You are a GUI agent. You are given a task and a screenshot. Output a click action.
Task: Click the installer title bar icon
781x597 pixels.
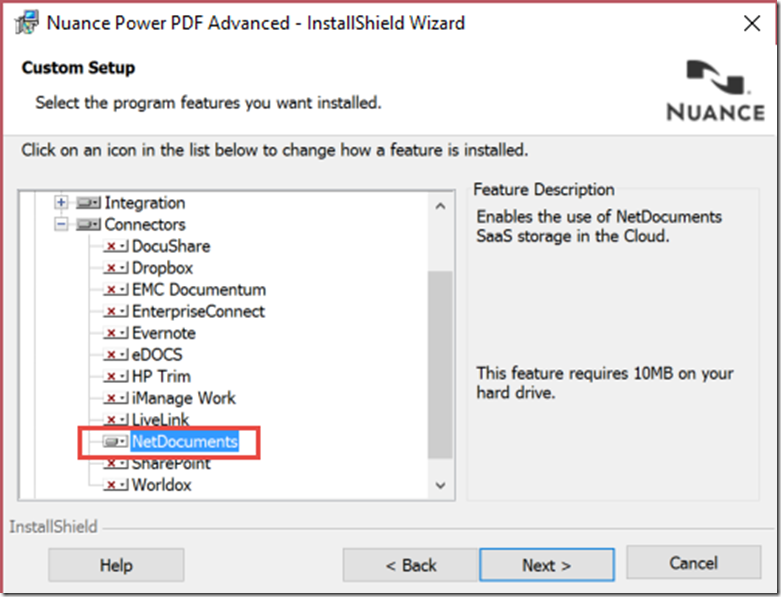(x=26, y=22)
